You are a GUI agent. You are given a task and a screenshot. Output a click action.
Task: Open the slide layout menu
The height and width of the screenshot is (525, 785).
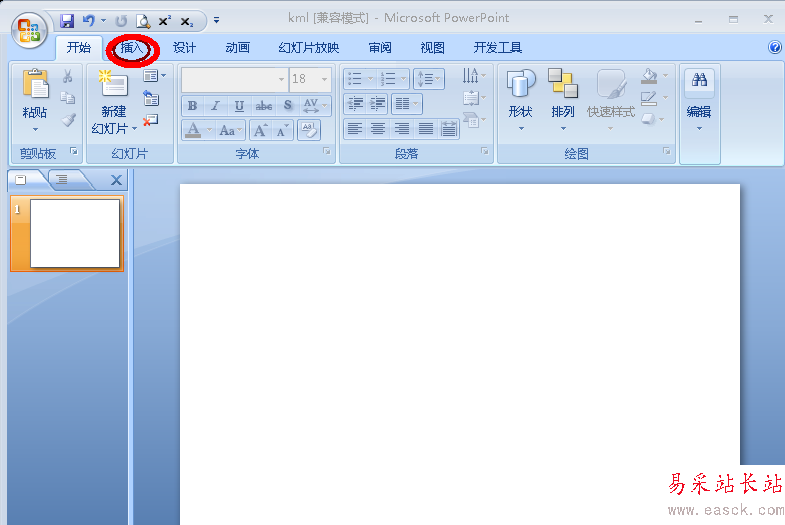click(x=154, y=76)
